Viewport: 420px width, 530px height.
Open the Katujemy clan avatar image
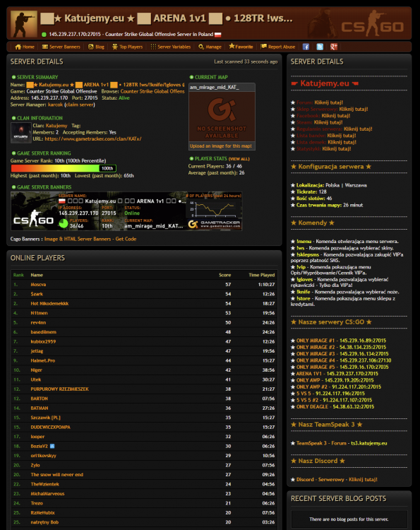point(21,133)
